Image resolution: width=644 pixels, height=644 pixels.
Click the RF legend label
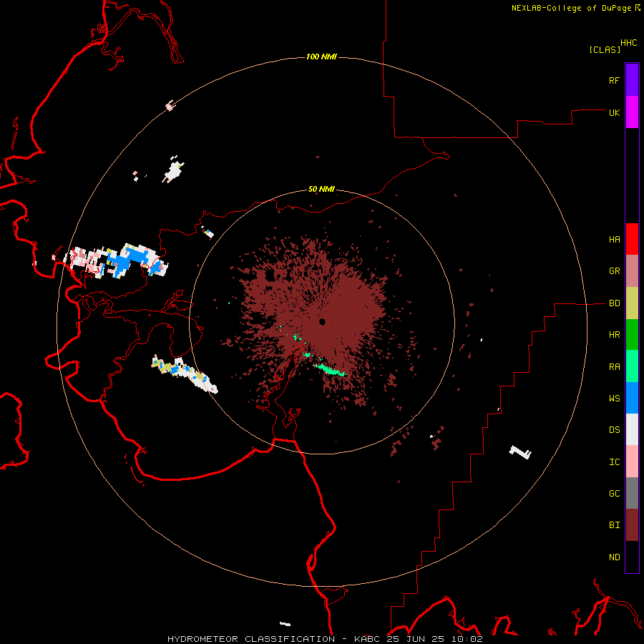[x=614, y=80]
